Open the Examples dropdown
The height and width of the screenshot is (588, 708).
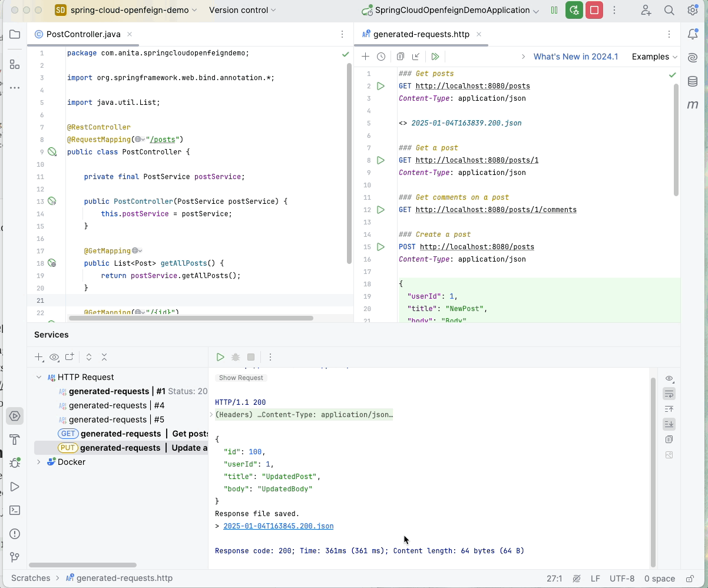654,57
